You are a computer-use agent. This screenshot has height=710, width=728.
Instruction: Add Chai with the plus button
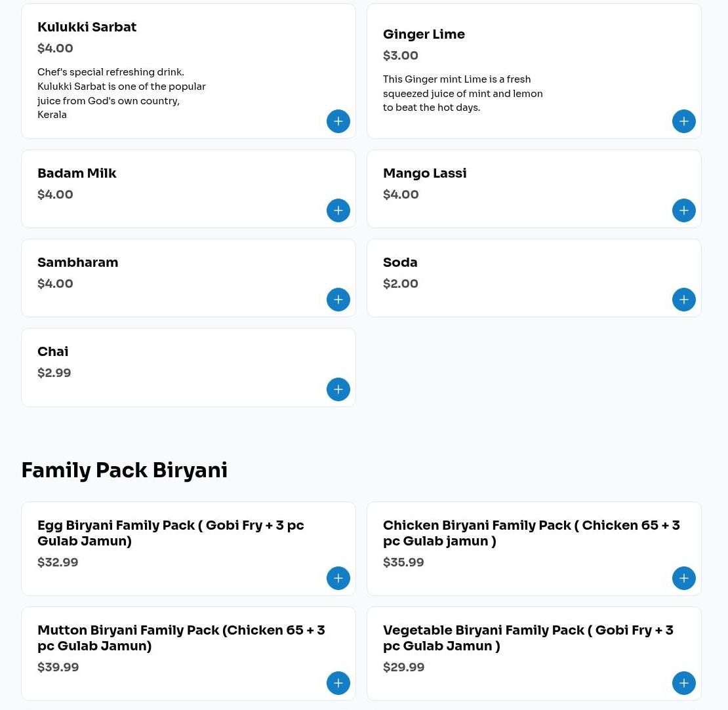[x=338, y=389]
